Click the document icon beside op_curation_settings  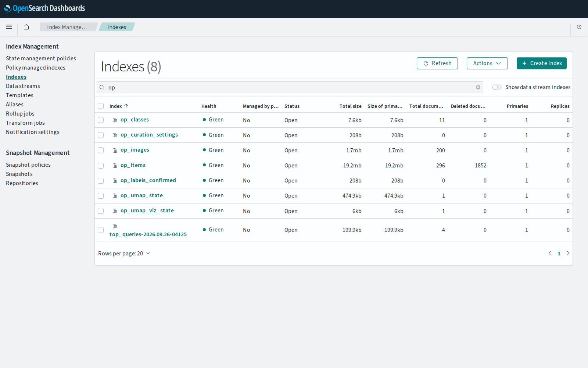pyautogui.click(x=115, y=135)
